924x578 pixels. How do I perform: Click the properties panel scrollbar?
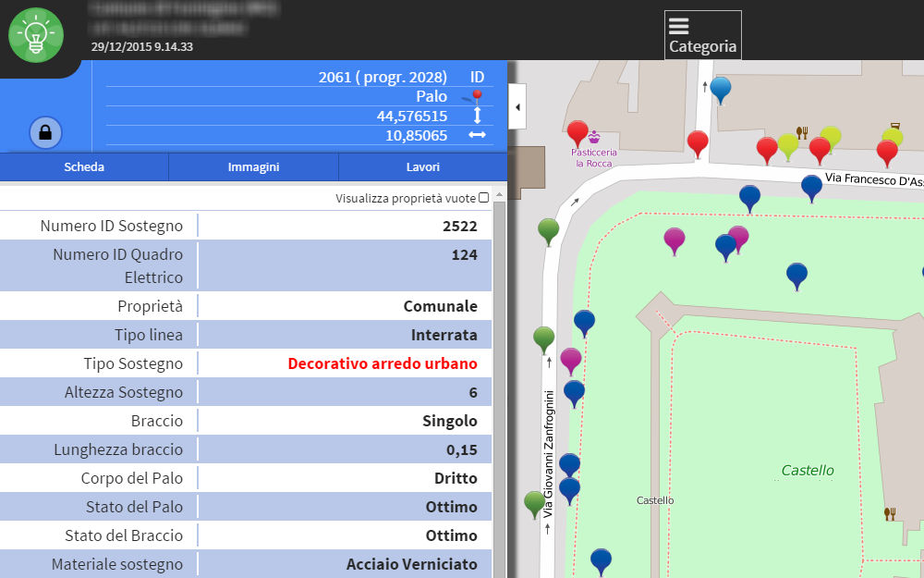click(x=500, y=370)
